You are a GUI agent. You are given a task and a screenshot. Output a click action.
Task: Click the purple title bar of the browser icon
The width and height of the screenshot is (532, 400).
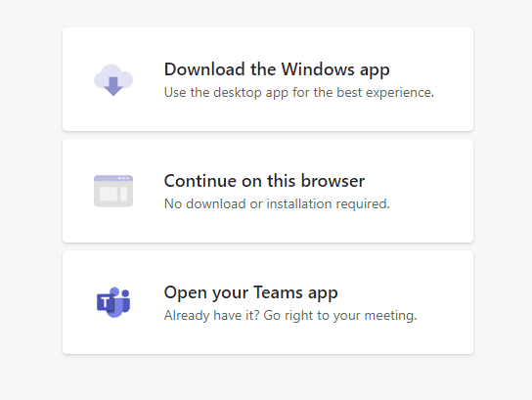[x=113, y=178]
